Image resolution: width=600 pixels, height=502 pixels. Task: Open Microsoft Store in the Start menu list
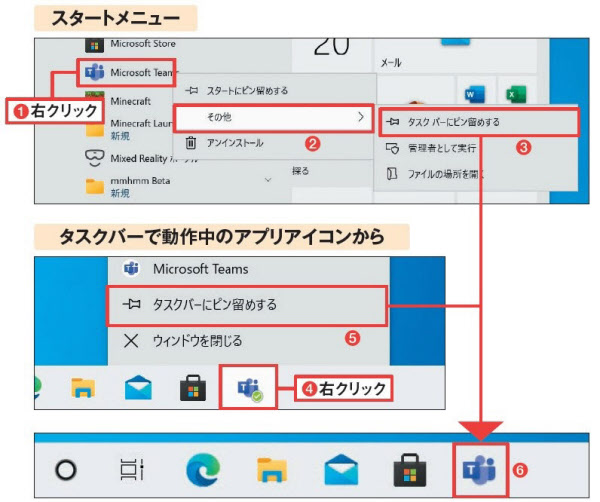pyautogui.click(x=130, y=44)
